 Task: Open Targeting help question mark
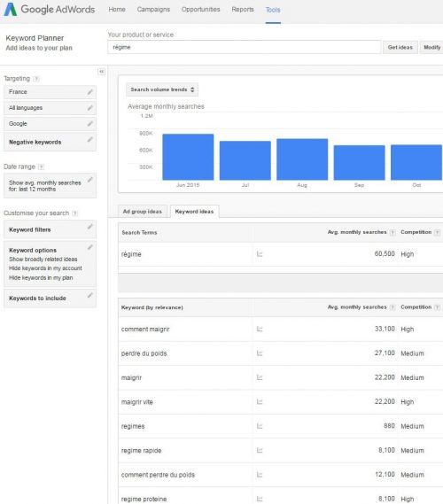tap(36, 79)
